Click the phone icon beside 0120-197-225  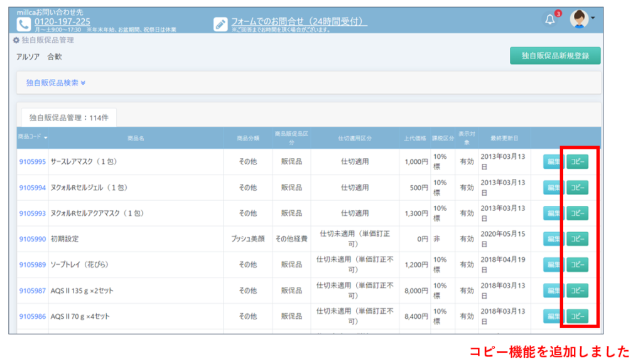[x=24, y=24]
